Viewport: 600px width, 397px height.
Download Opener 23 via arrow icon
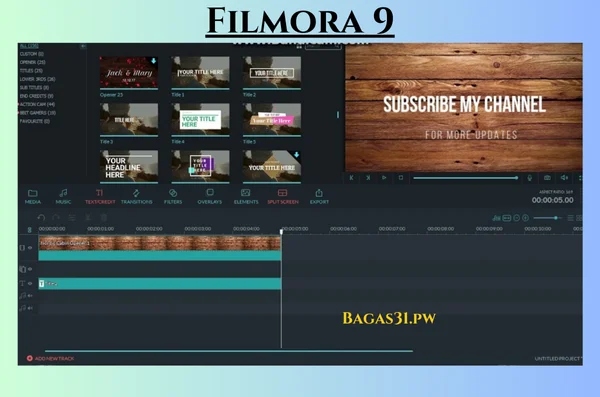coord(153,61)
